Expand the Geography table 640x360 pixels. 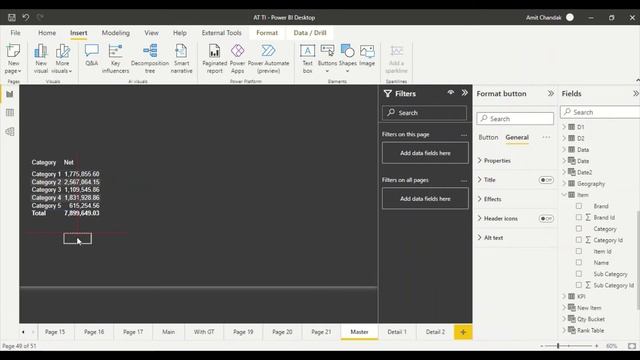564,184
